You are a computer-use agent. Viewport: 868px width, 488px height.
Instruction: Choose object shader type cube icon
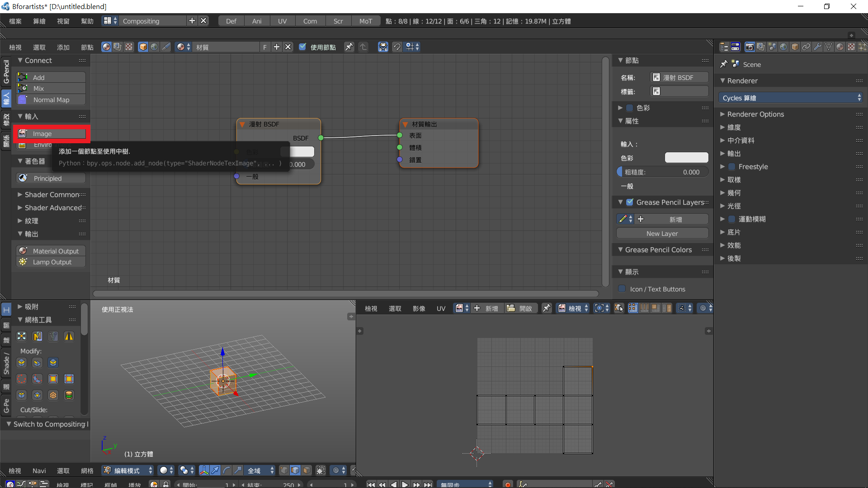143,47
